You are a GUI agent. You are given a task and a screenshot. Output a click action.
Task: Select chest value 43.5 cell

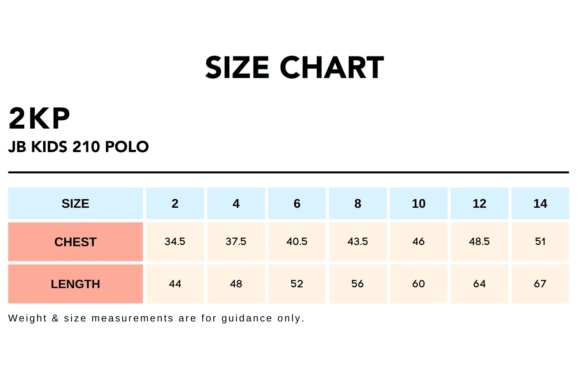pyautogui.click(x=358, y=241)
